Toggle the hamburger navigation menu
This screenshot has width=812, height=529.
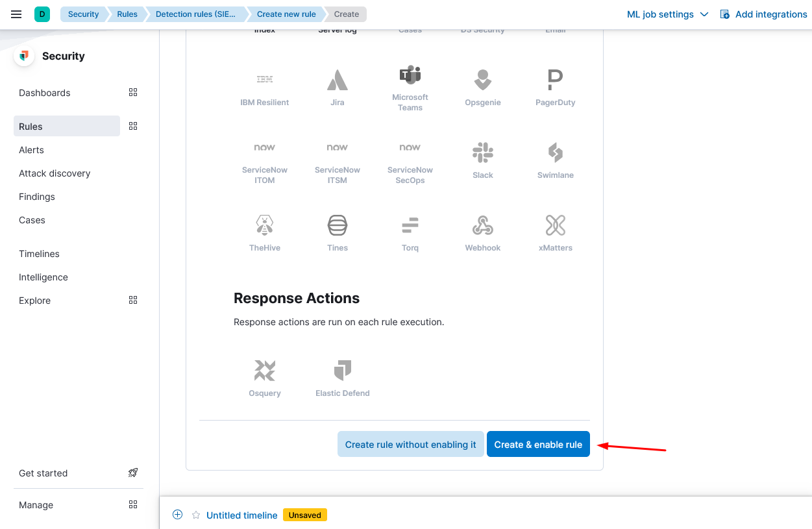coord(16,14)
